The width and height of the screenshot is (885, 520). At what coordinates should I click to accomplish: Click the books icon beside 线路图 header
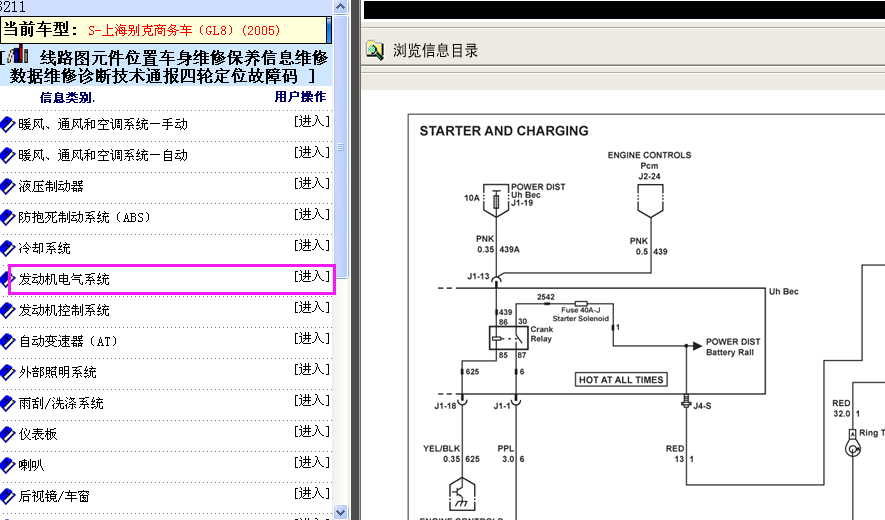19,55
